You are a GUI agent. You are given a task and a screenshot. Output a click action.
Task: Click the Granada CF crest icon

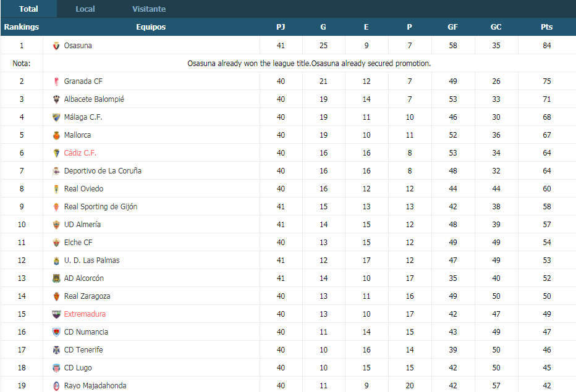click(x=56, y=81)
